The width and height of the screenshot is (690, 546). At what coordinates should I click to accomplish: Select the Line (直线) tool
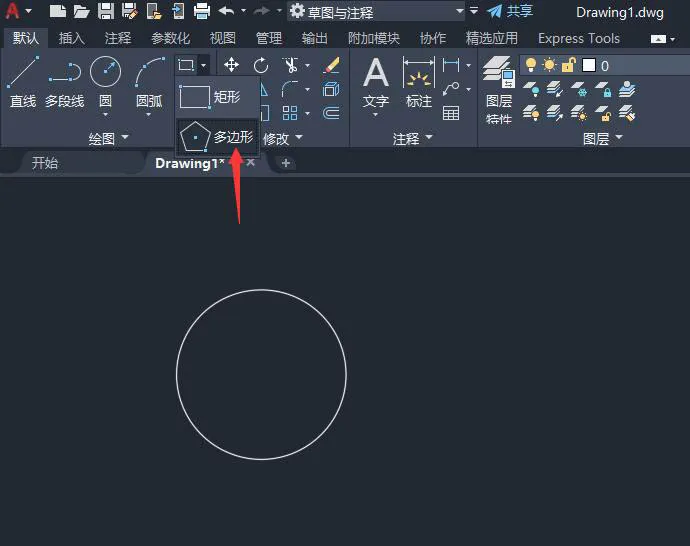pyautogui.click(x=23, y=82)
